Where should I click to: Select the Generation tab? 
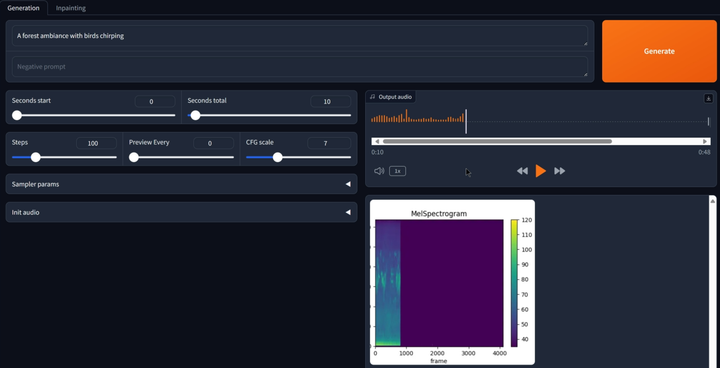pos(23,8)
